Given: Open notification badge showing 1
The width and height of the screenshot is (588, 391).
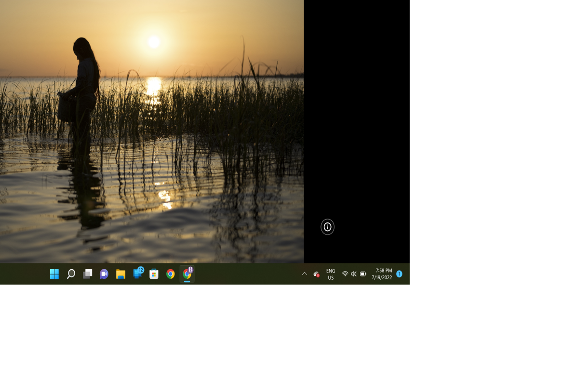Looking at the screenshot, I should (399, 274).
